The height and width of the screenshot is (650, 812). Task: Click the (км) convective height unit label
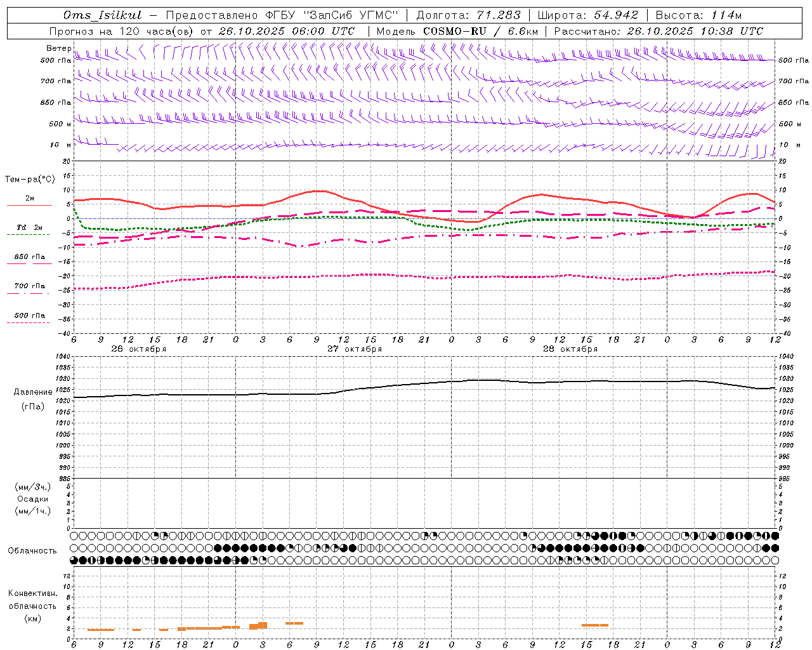click(32, 618)
